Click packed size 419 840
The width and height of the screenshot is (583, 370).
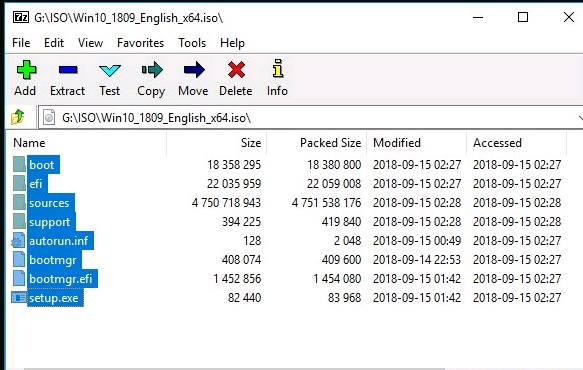(341, 221)
